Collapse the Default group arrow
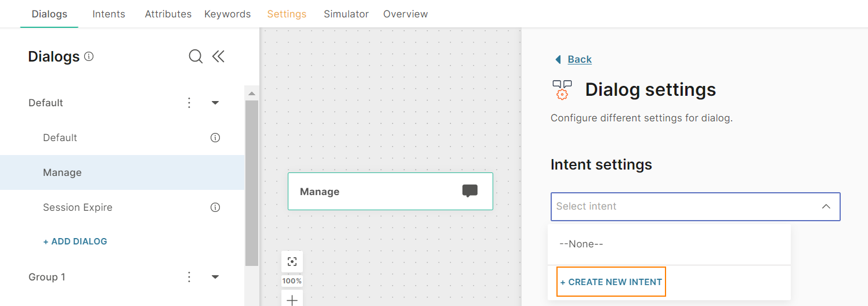 pyautogui.click(x=215, y=103)
